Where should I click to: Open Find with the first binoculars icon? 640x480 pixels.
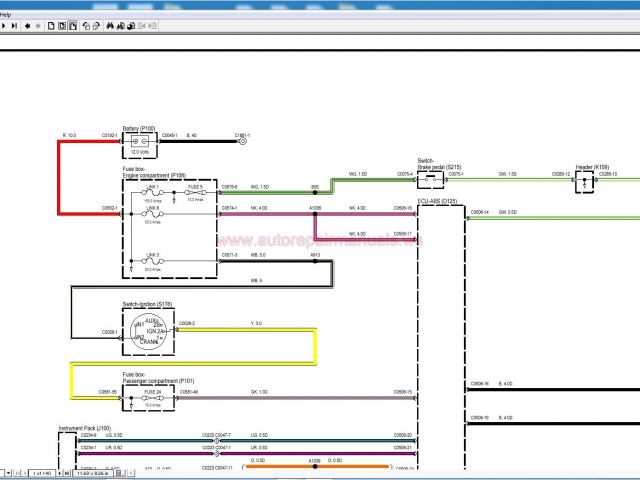pos(110,25)
